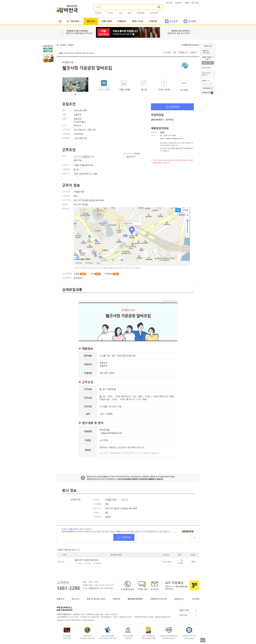Open the 패밀리사이트 dropdown

[188, 610]
